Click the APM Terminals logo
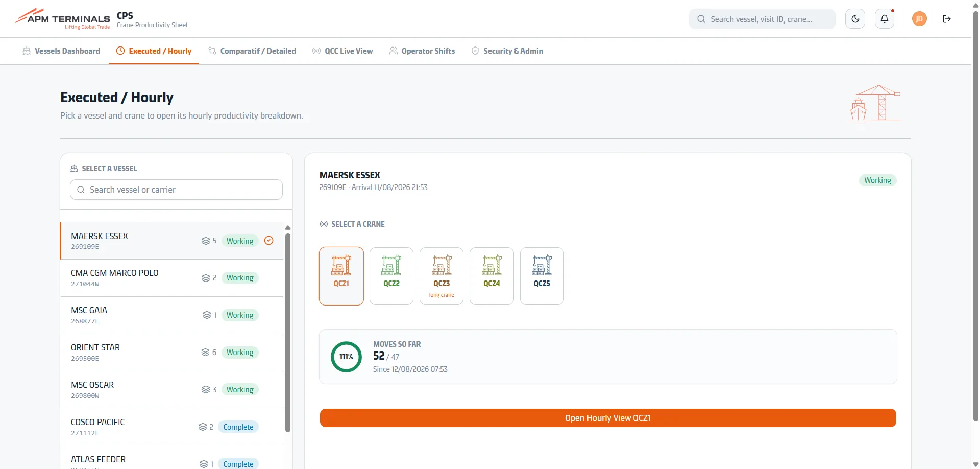The image size is (980, 469). [x=62, y=19]
